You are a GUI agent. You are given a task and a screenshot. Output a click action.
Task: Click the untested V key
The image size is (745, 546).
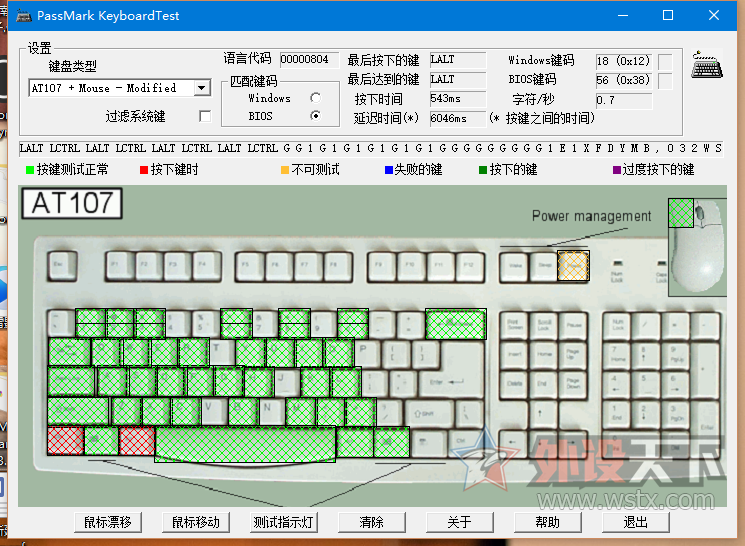tap(214, 412)
